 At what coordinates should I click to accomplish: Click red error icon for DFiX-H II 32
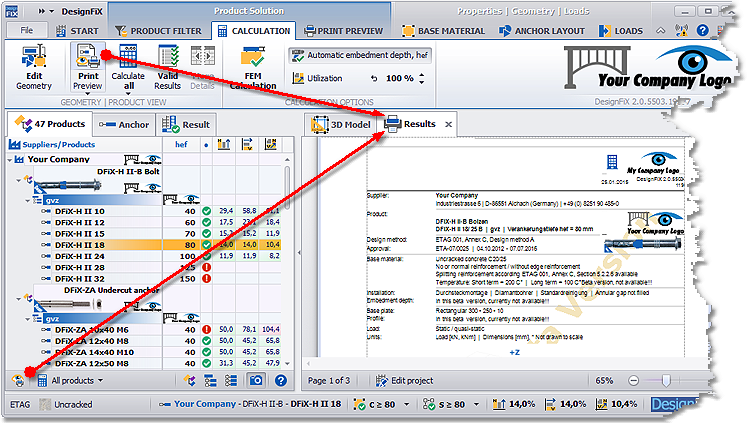[x=206, y=278]
